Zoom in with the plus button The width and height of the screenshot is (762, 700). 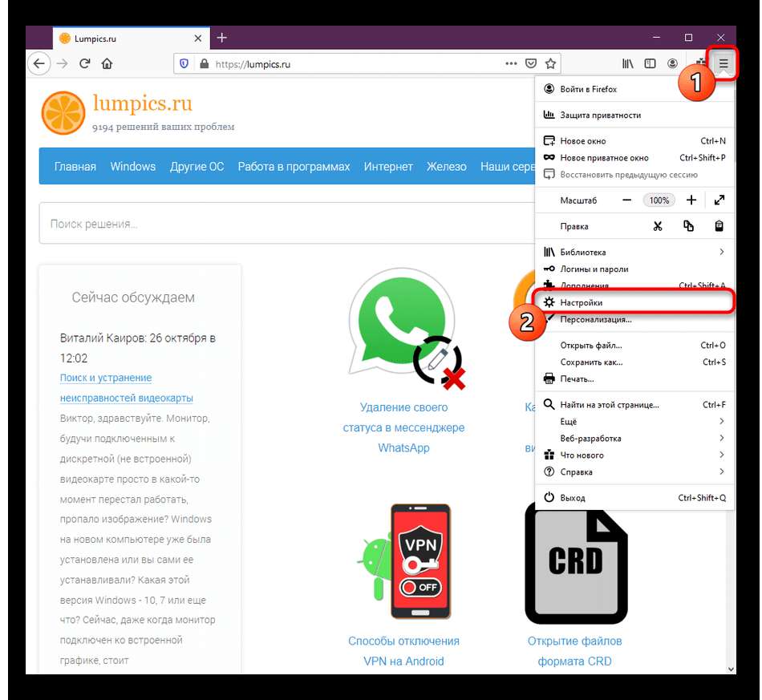pyautogui.click(x=691, y=200)
